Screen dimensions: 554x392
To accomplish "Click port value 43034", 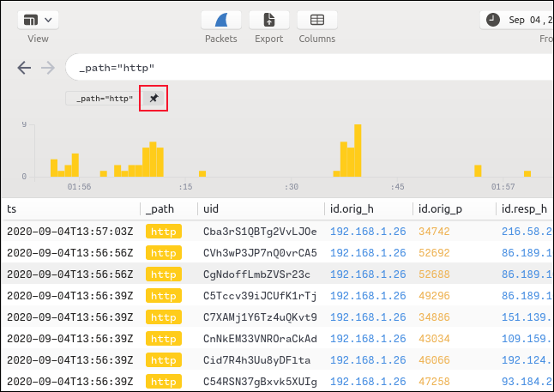I will [434, 339].
